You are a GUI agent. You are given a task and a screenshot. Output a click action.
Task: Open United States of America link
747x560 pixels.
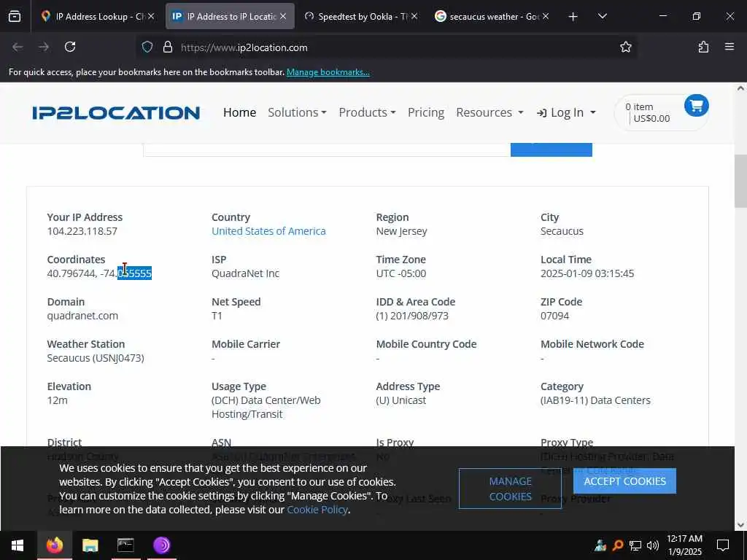point(268,231)
